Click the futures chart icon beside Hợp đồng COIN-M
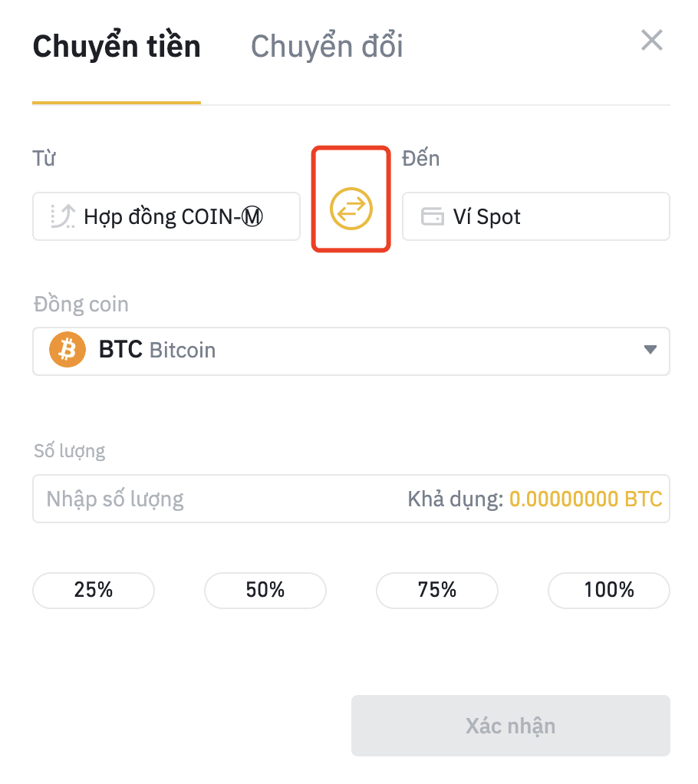Viewport: 698px width, 784px height. point(63,216)
